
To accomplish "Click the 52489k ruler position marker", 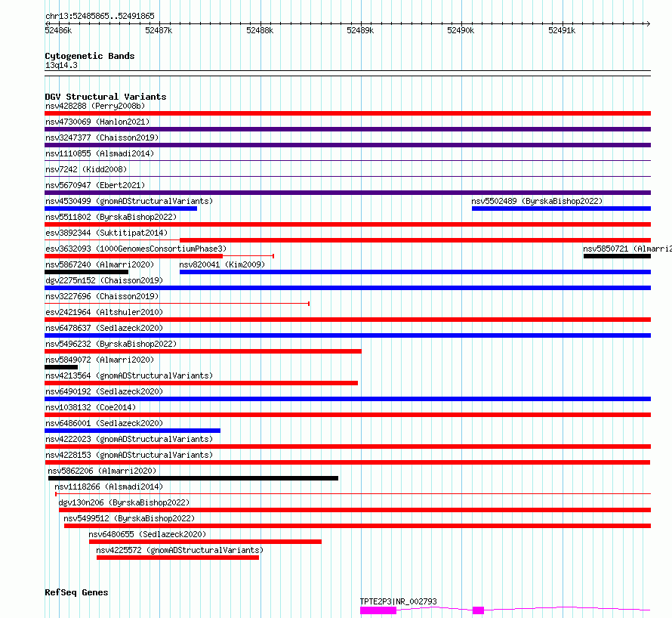I will click(x=360, y=30).
